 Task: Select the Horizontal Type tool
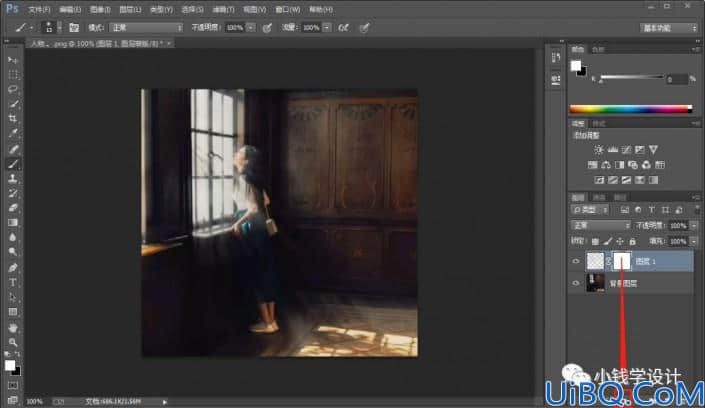click(x=13, y=282)
